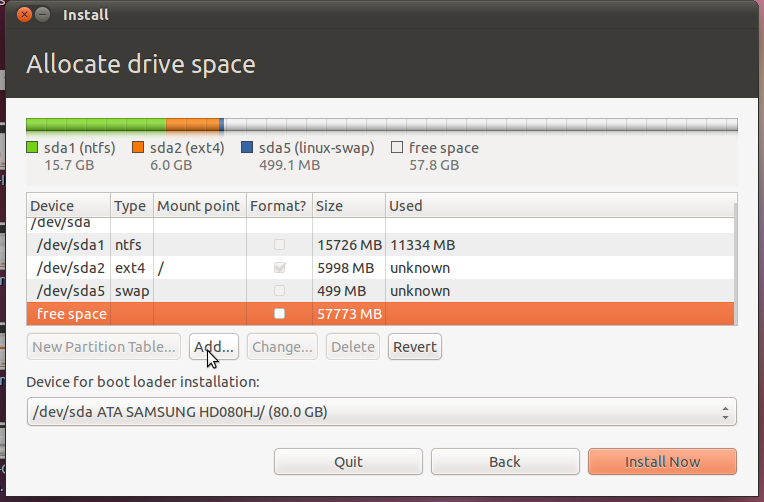
Task: Select the /dev/sda1 ntfs row
Action: pyautogui.click(x=380, y=245)
